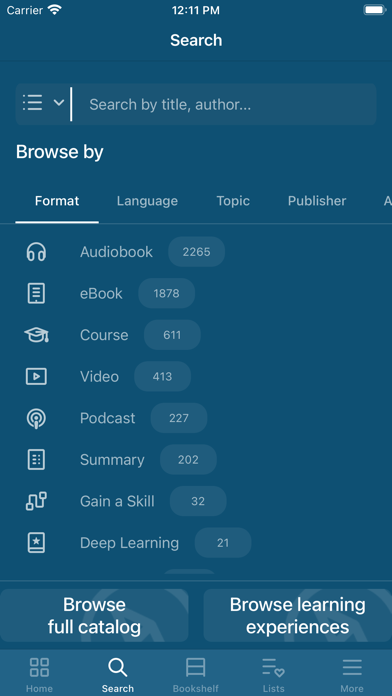Tap Browse learning experiences button

point(297,615)
